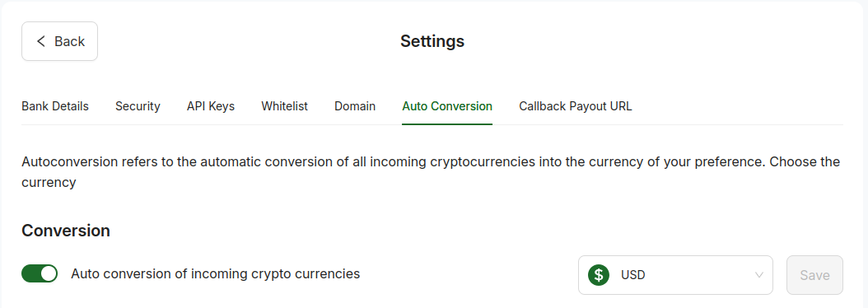Image resolution: width=868 pixels, height=308 pixels.
Task: Click the green dollar sign icon
Action: (599, 275)
